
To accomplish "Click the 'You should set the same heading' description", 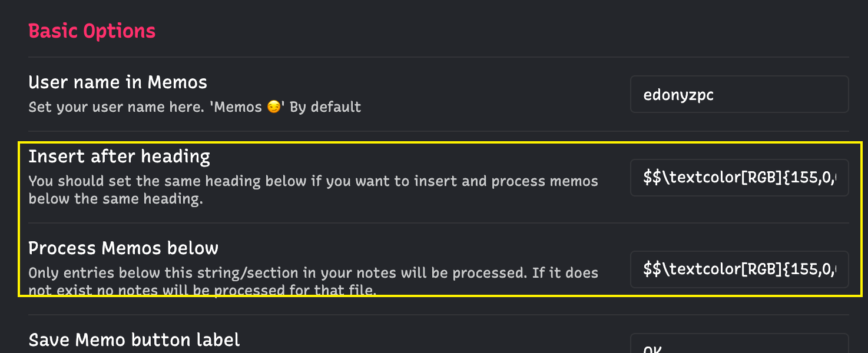I will pos(313,190).
